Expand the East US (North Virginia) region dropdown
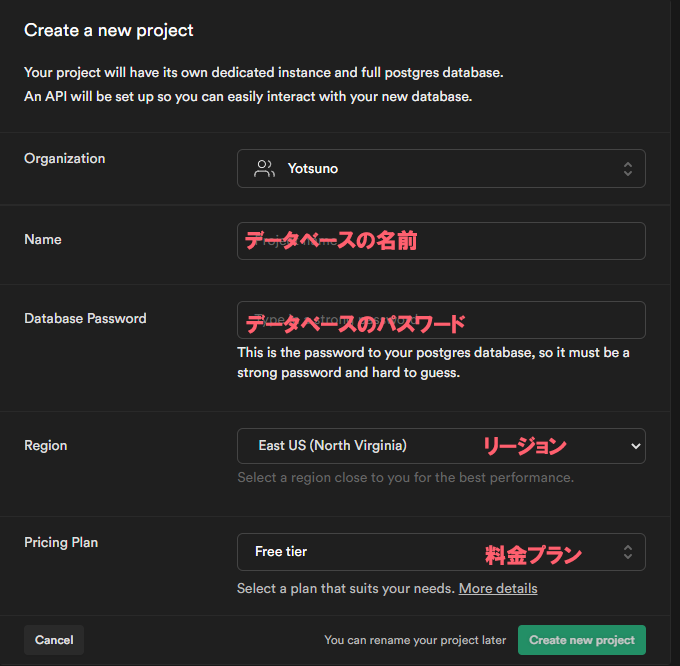Viewport: 680px width, 666px height. pos(440,446)
